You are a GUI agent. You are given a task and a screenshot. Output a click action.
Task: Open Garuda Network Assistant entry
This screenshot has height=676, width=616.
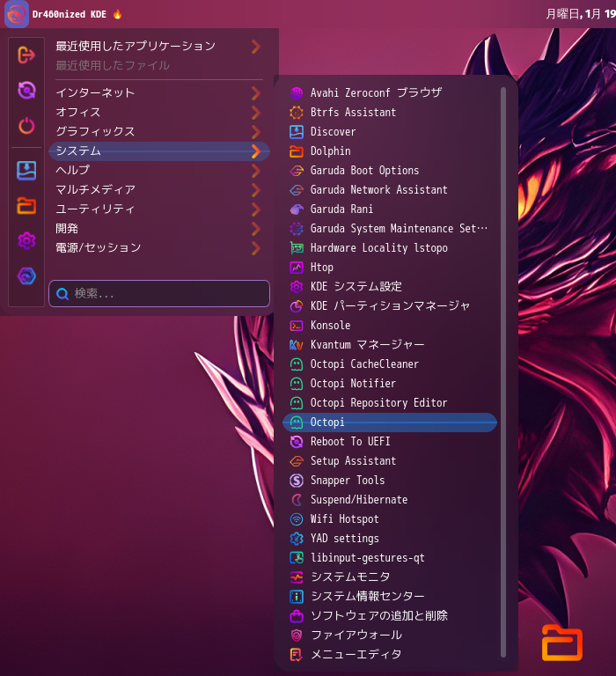[x=390, y=190]
